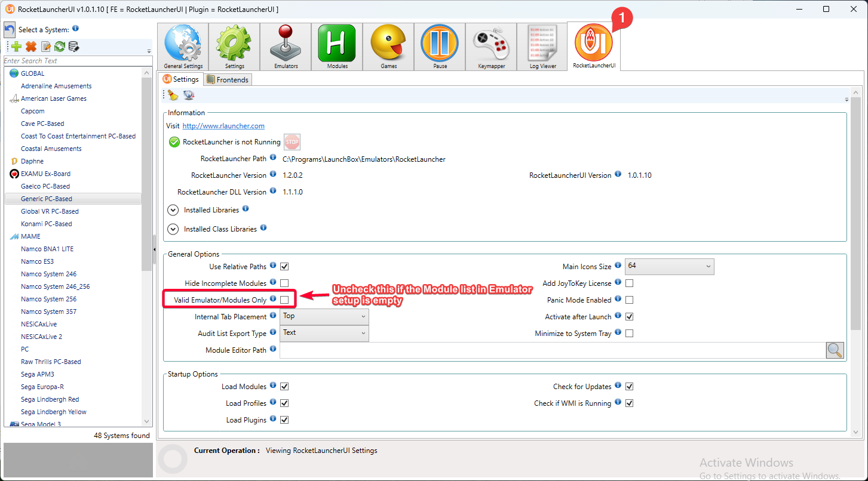Enable Minimize to System Tray checkbox
The width and height of the screenshot is (868, 481).
629,334
